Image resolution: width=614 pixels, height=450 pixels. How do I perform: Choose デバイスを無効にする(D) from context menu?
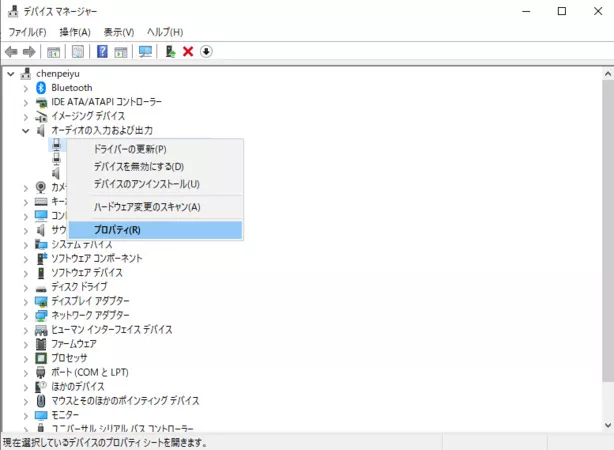coord(155,167)
